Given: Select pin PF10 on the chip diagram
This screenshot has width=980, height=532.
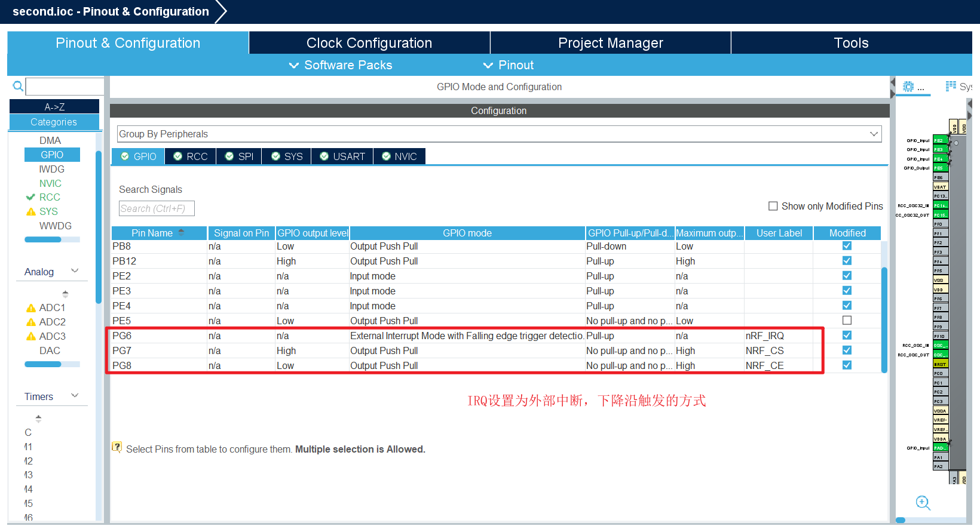Looking at the screenshot, I should [940, 336].
